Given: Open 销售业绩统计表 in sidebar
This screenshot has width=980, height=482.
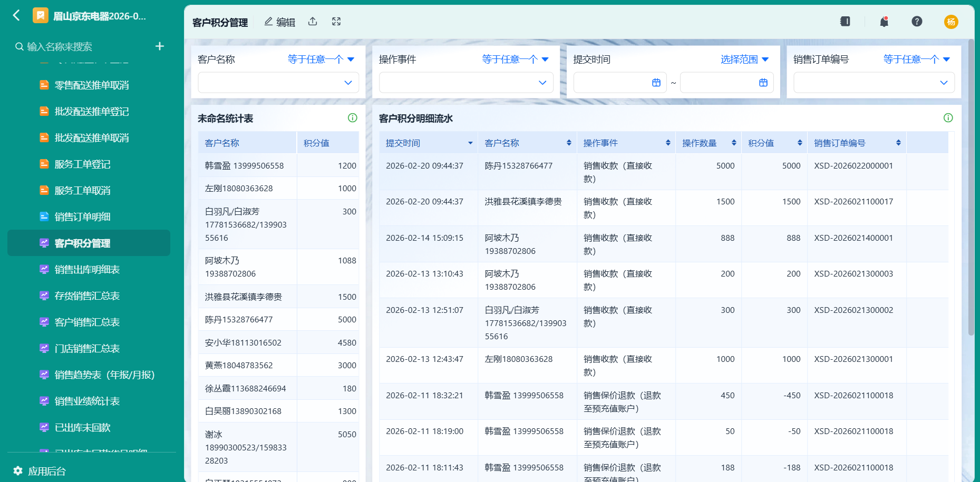Looking at the screenshot, I should tap(89, 401).
